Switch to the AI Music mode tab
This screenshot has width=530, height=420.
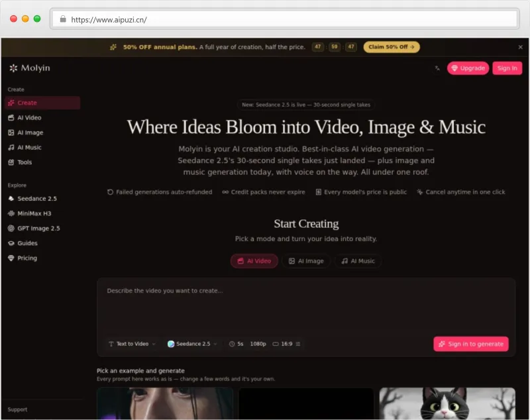[x=358, y=261]
